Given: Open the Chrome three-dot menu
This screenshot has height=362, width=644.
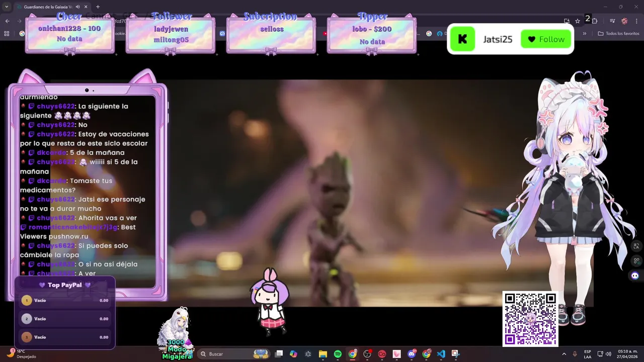Looking at the screenshot, I should pos(637,21).
